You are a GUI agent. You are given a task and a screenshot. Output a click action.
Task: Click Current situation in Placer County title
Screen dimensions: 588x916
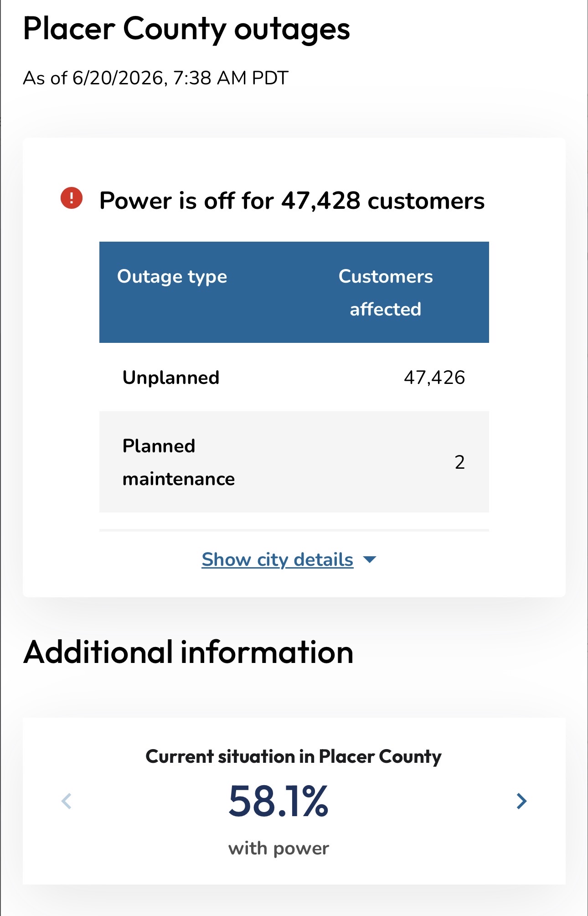tap(294, 757)
